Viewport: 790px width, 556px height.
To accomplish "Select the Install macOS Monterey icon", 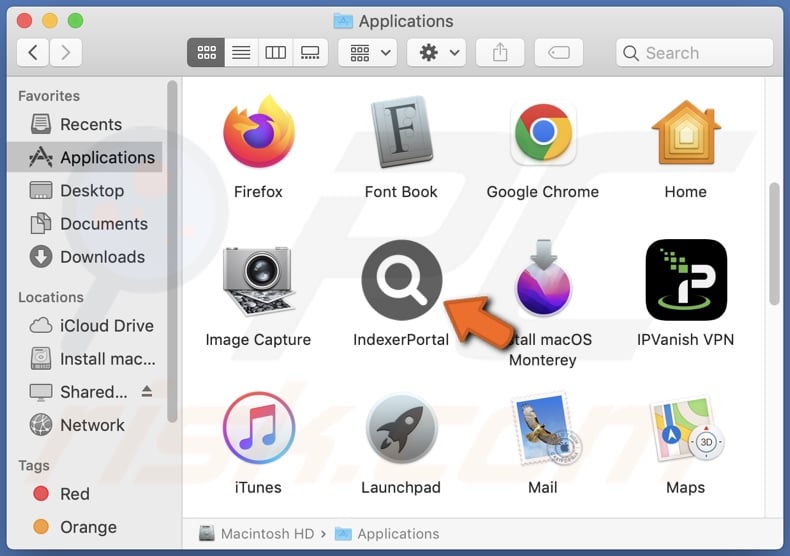I will (543, 278).
